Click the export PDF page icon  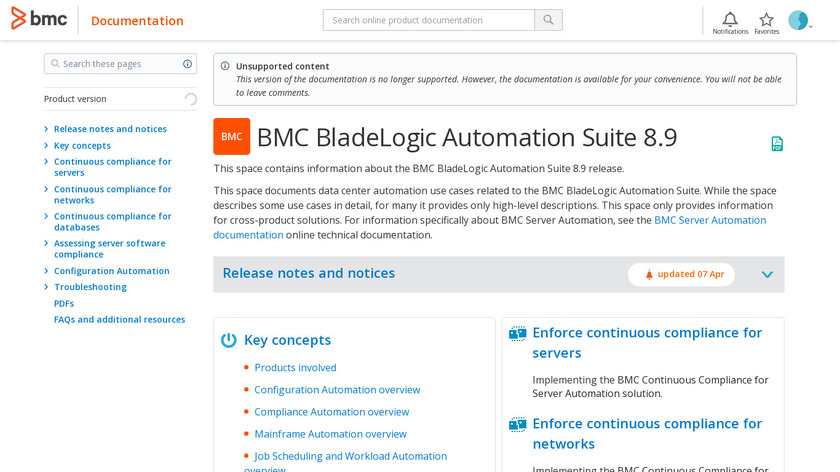pos(777,144)
